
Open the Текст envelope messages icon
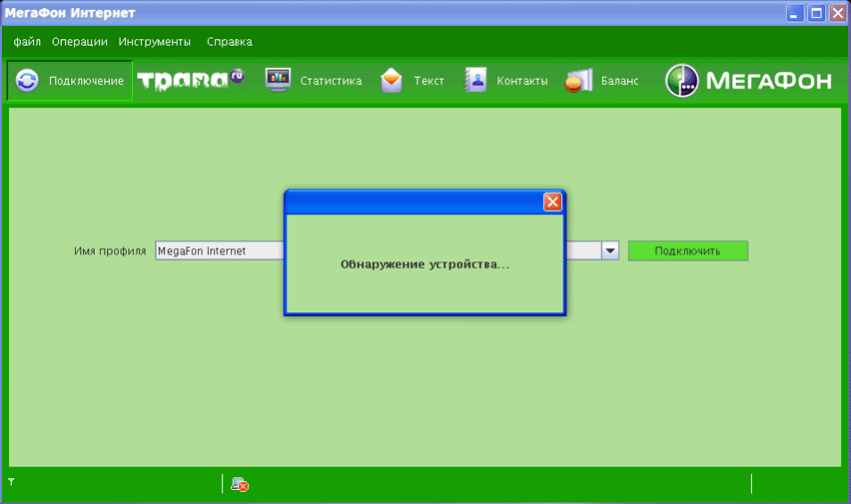tap(391, 80)
